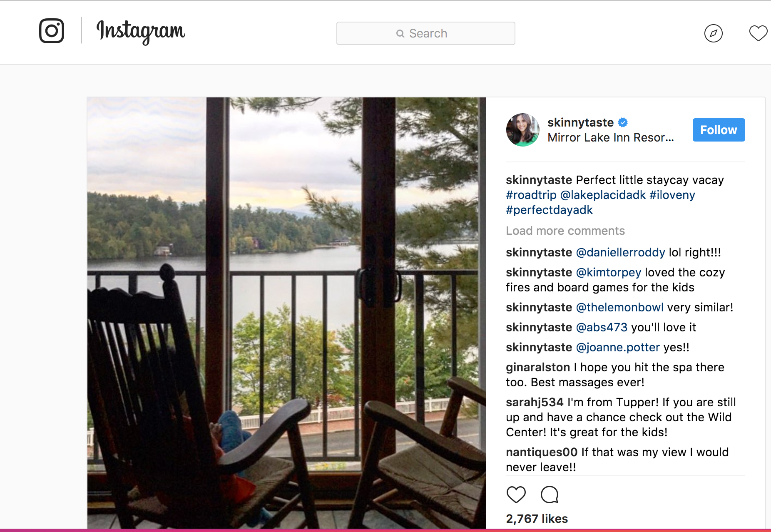Image resolution: width=771 pixels, height=532 pixels.
Task: Follow the skinnytaste account
Action: coord(719,130)
